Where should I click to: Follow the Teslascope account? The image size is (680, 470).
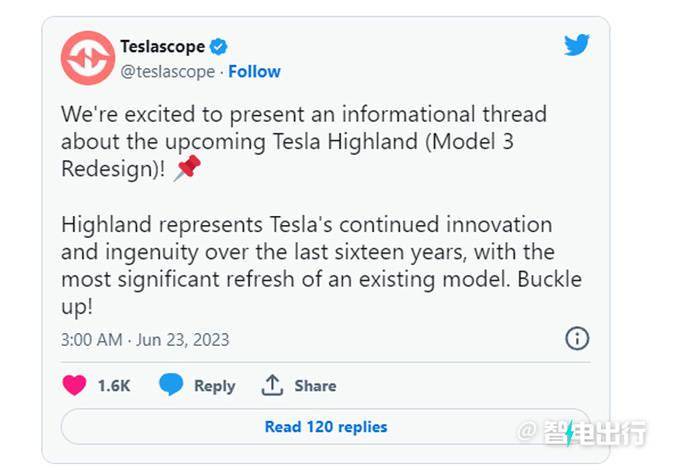(254, 71)
